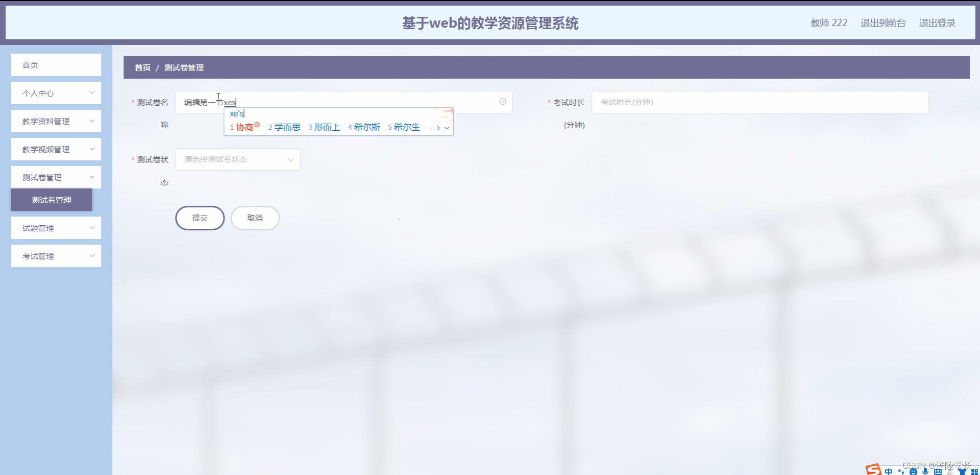Start voice input with the microphone icon
The image size is (980, 475).
925,472
